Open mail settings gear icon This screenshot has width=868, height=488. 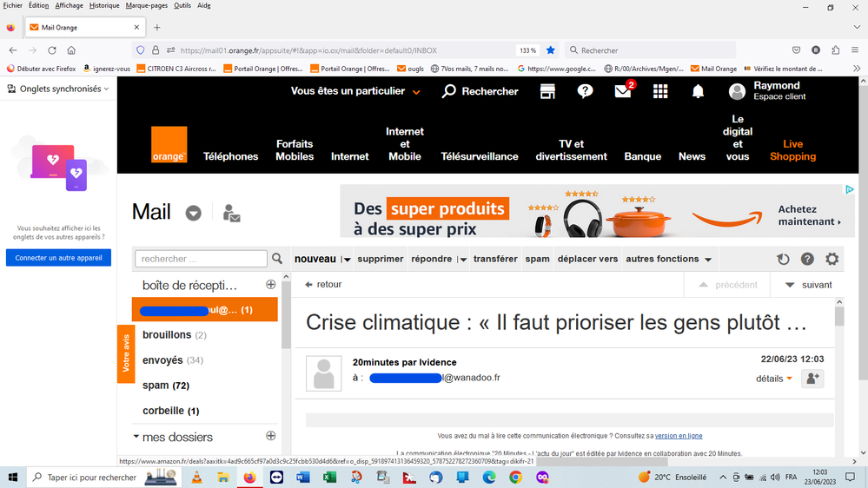coord(832,259)
